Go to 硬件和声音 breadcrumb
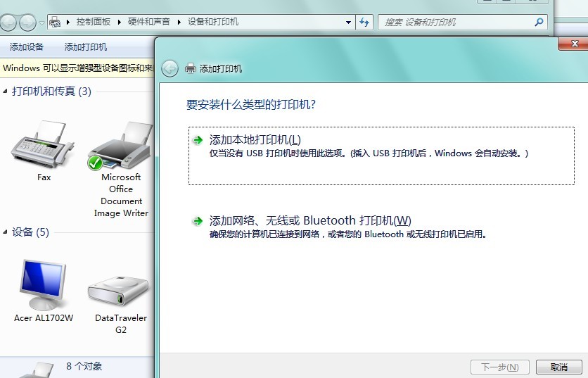The width and height of the screenshot is (588, 378). [x=149, y=22]
